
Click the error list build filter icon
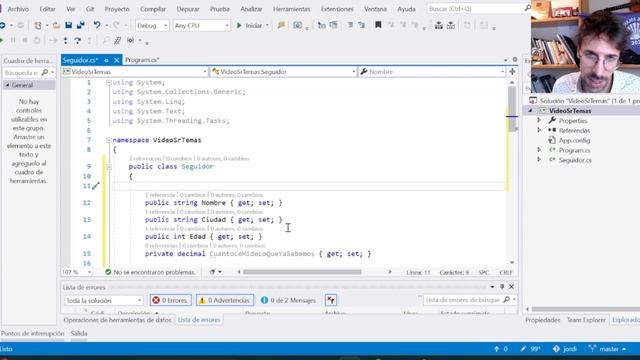(x=331, y=300)
